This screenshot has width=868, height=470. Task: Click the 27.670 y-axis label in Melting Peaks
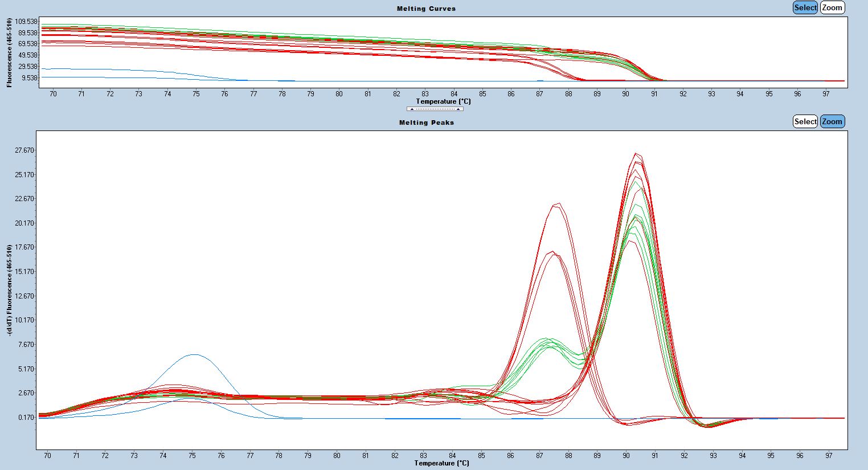(24, 150)
